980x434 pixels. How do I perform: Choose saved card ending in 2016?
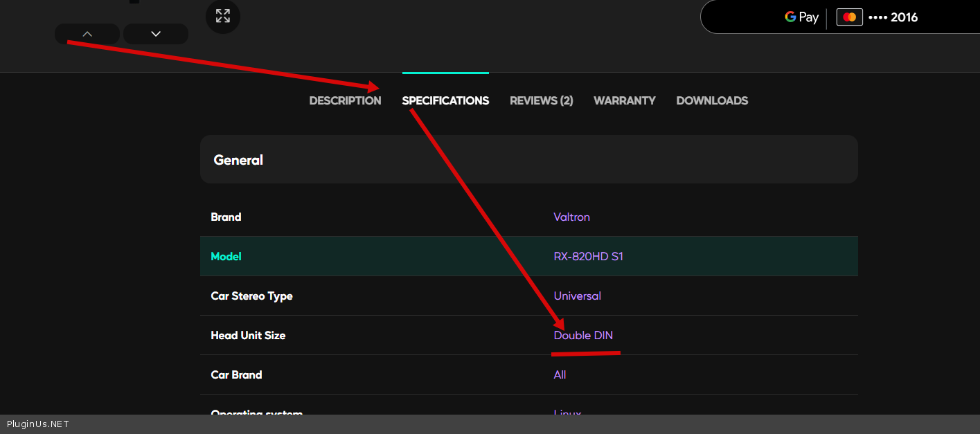(893, 17)
